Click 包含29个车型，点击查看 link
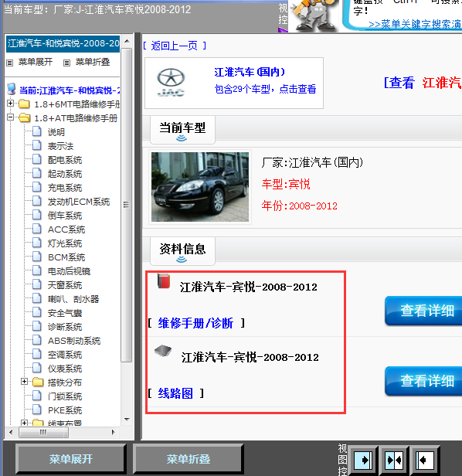 pos(265,89)
